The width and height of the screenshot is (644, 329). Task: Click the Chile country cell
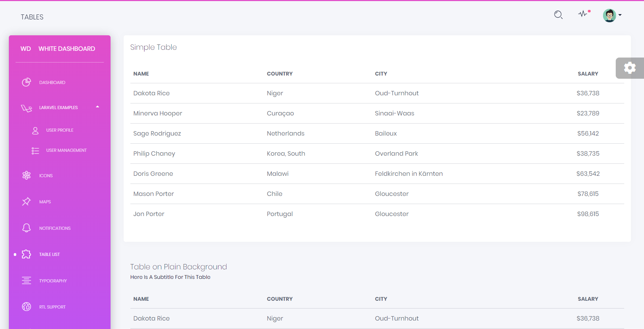[x=275, y=194]
